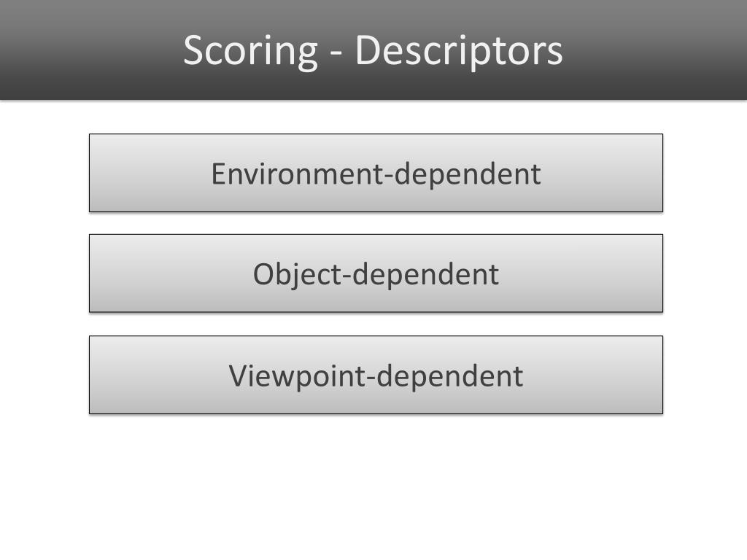Select the word Scoring in the title
The width and height of the screenshot is (747, 560).
(x=251, y=52)
